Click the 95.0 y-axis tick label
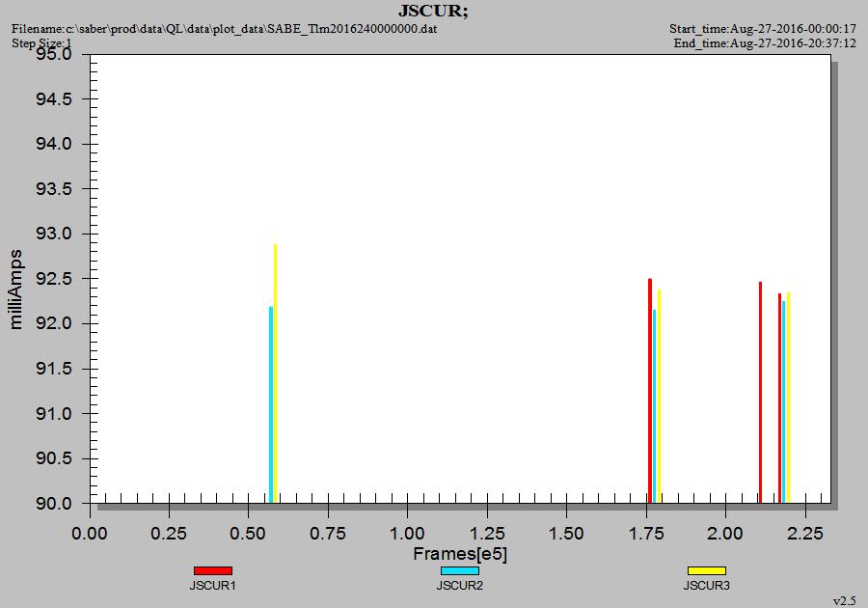Image resolution: width=868 pixels, height=608 pixels. pos(54,54)
